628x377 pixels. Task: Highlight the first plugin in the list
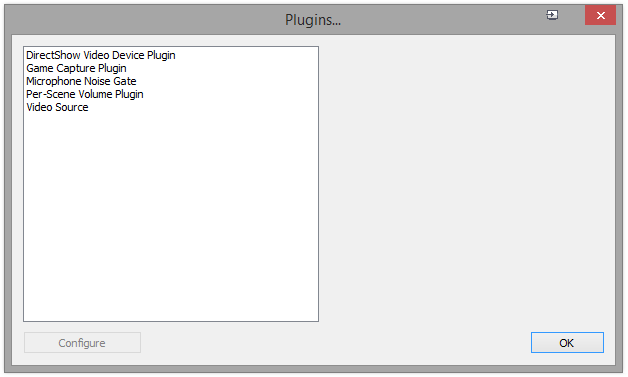tap(101, 55)
